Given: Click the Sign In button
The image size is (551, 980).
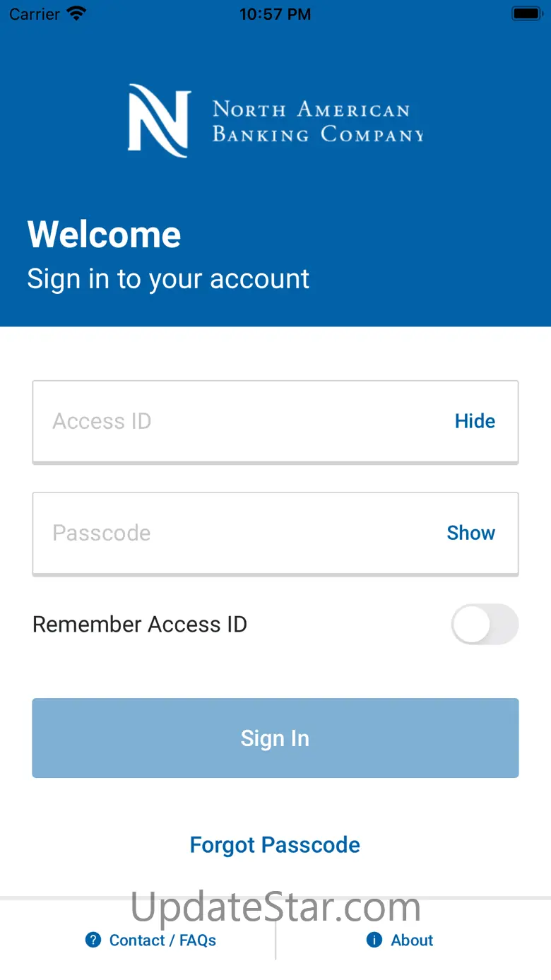Looking at the screenshot, I should 275,738.
